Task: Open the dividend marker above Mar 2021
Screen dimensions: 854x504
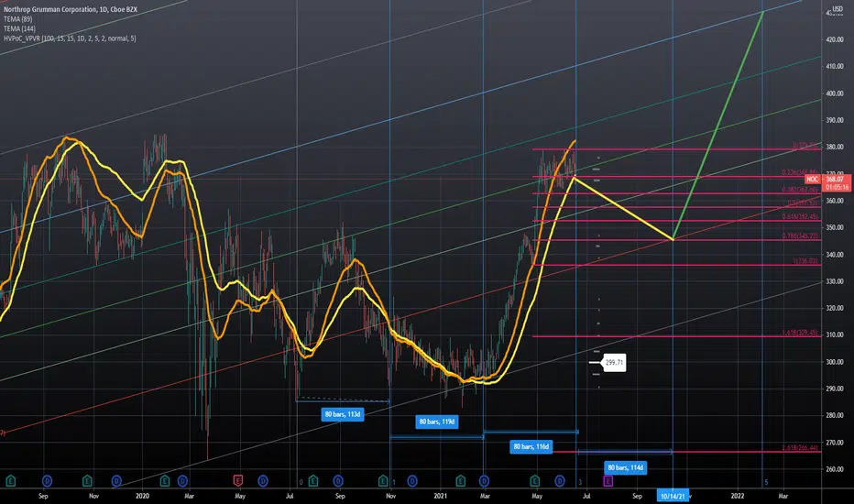Action: [x=484, y=480]
